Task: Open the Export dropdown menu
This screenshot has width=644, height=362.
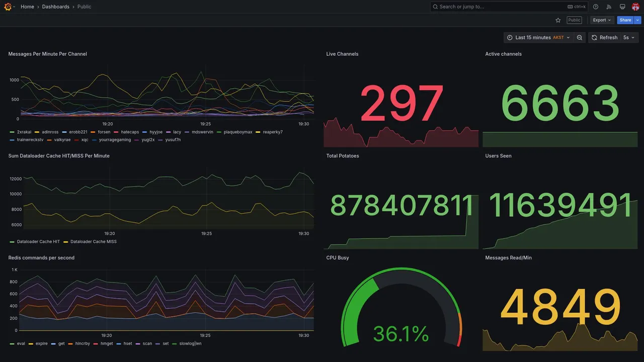Action: coord(602,20)
